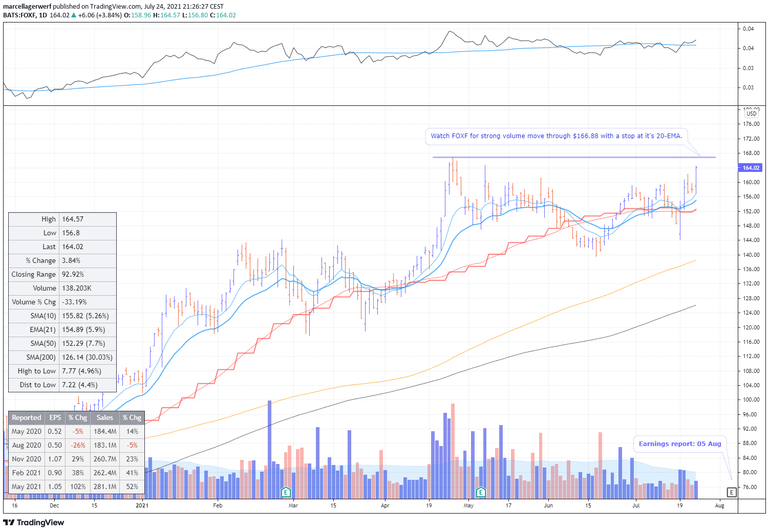Click the May 2021 earnings row
Screen dimensions: 769x532
(77, 486)
